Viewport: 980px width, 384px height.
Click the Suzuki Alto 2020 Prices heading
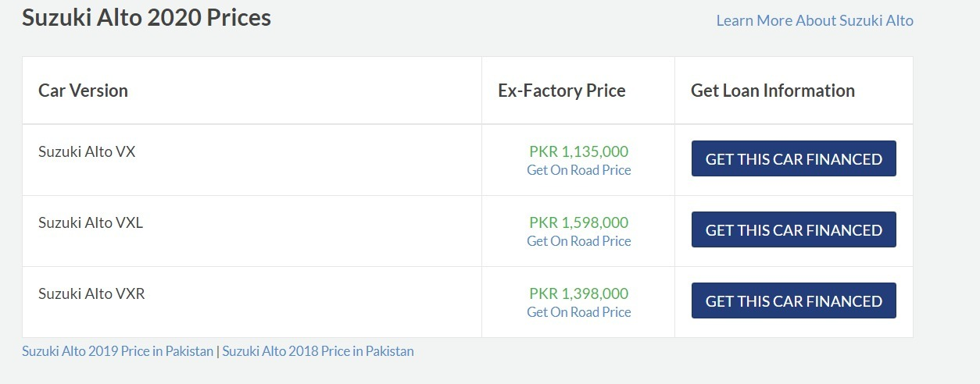click(146, 17)
